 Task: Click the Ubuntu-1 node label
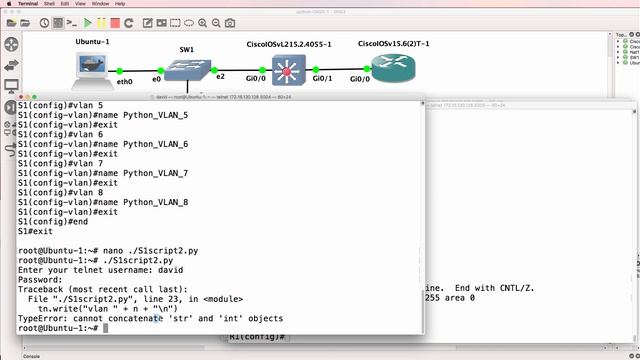[x=92, y=42]
